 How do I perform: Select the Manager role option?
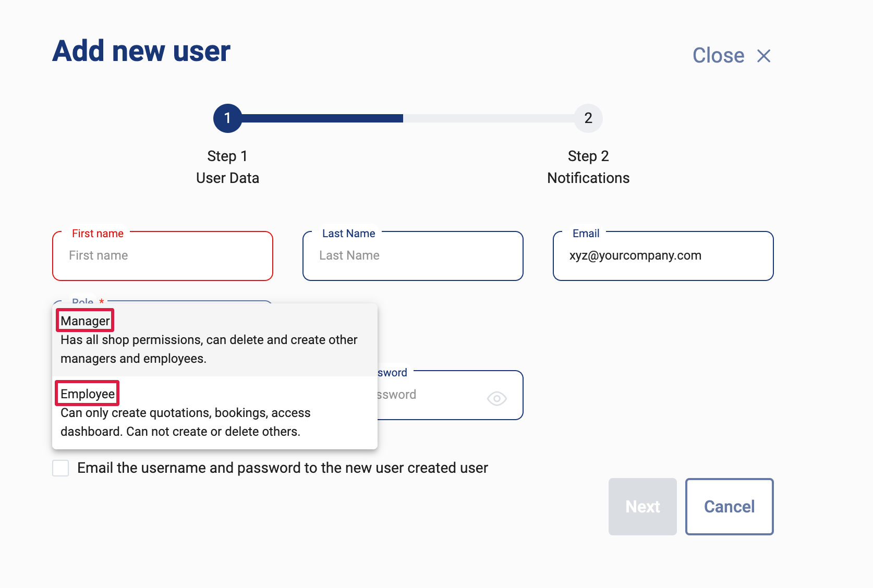[215, 340]
